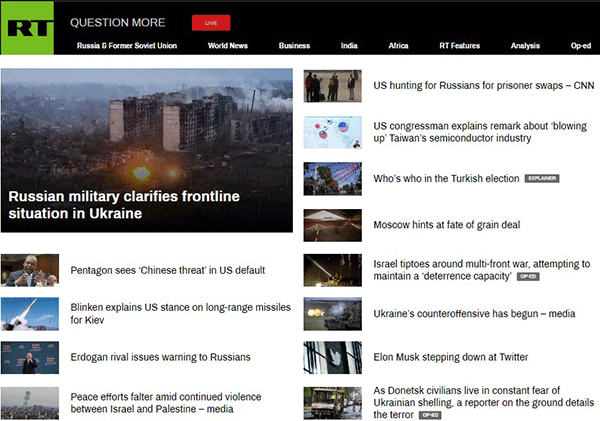Click the missile launch thumbnail
The height and width of the screenshot is (421, 600).
(x=30, y=314)
